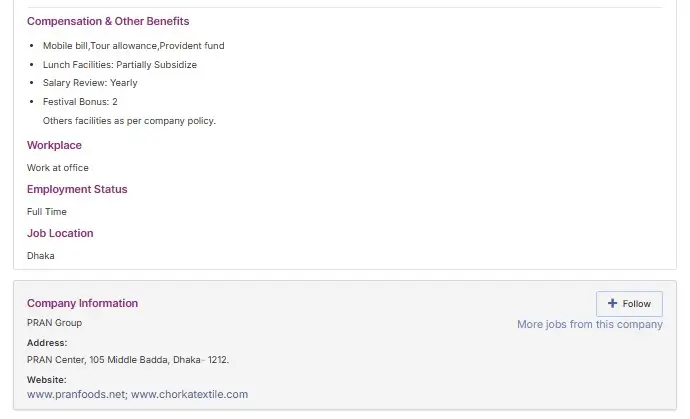Click the Website label

click(47, 380)
